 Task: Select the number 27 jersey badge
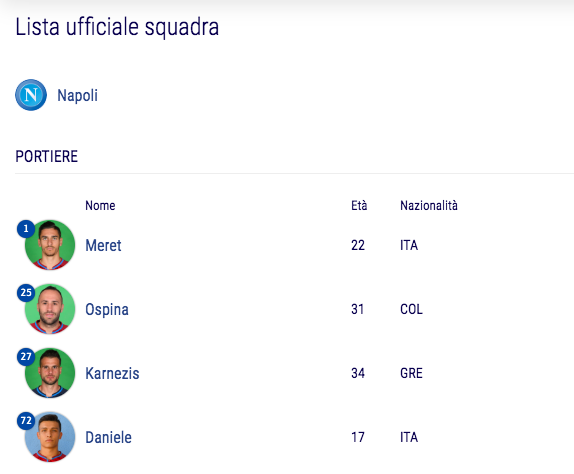(26, 357)
